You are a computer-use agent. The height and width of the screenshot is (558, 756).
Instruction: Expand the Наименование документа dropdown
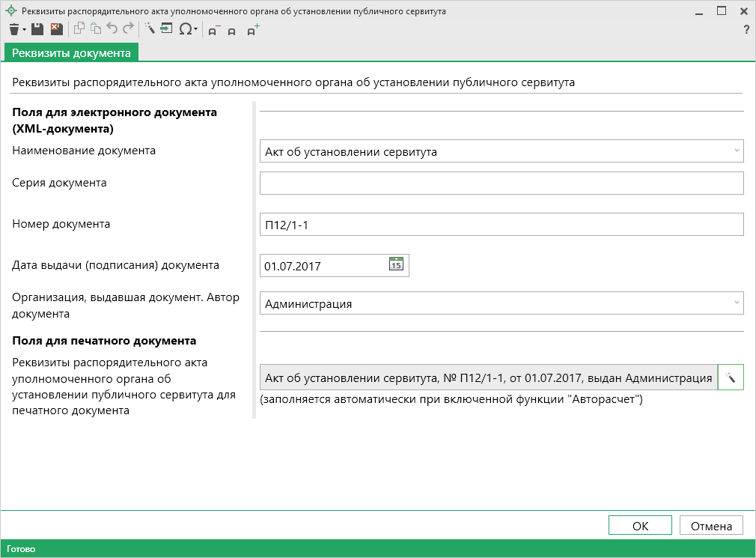click(737, 151)
